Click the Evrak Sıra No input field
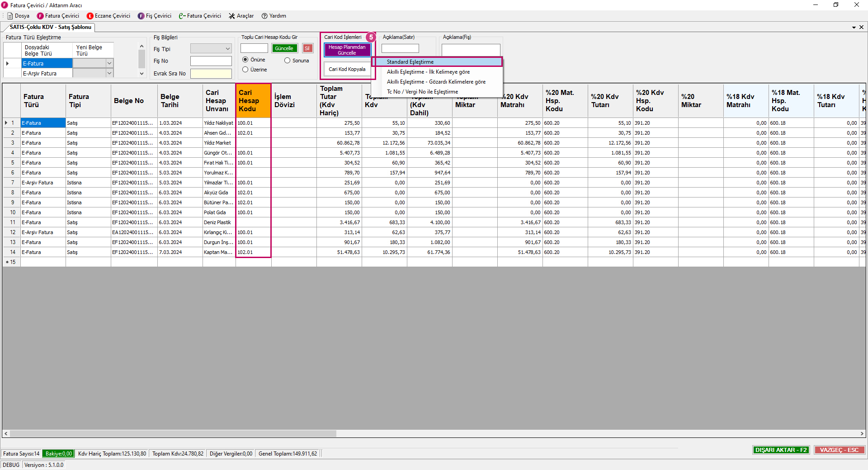 [211, 74]
